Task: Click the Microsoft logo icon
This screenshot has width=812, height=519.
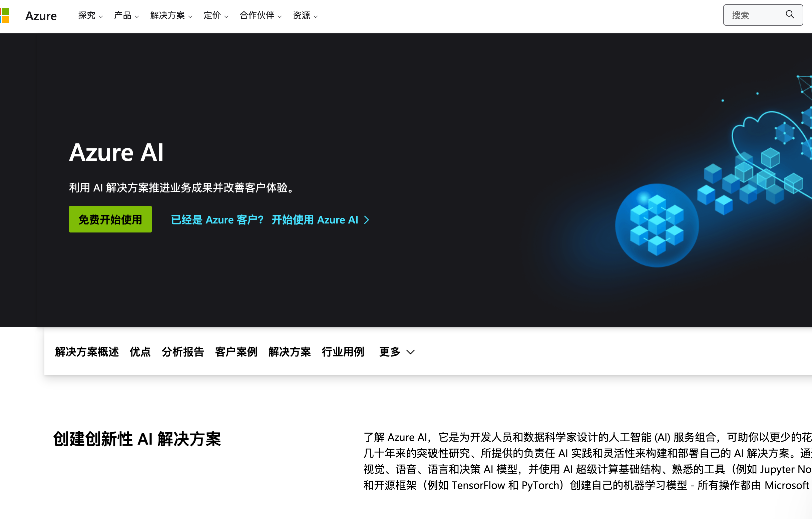Action: point(4,16)
